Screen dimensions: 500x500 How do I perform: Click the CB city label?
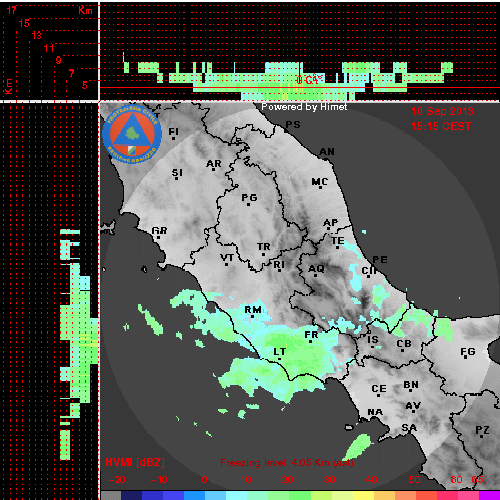[x=404, y=344]
